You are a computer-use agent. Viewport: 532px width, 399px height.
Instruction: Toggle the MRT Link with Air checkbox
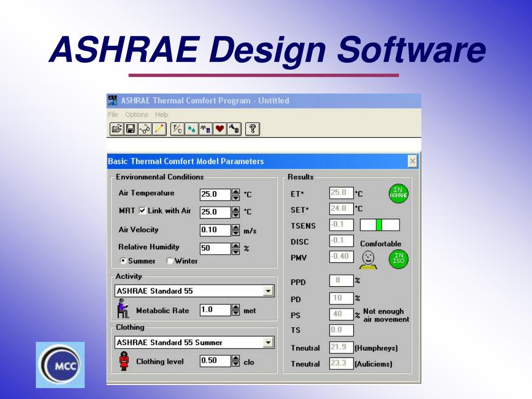click(142, 211)
